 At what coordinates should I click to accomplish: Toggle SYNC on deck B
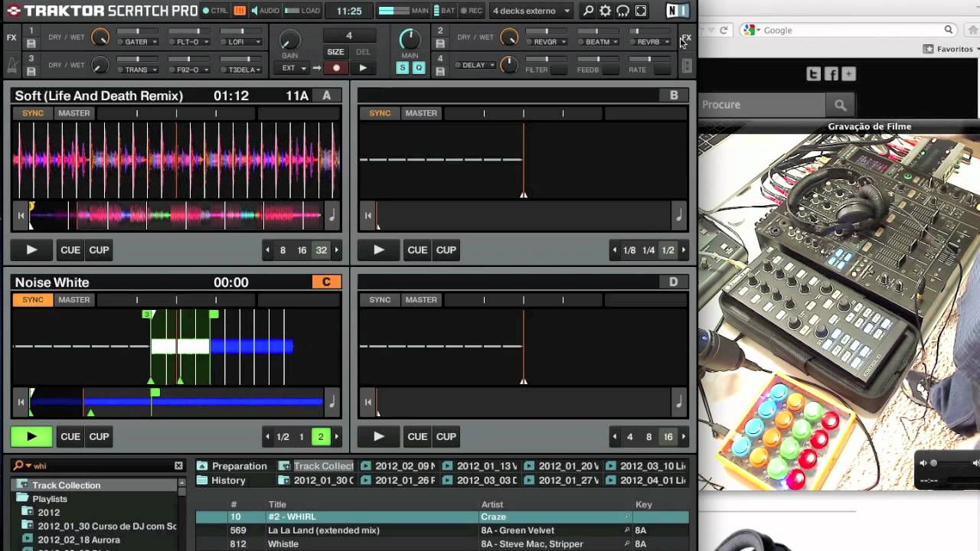point(380,113)
